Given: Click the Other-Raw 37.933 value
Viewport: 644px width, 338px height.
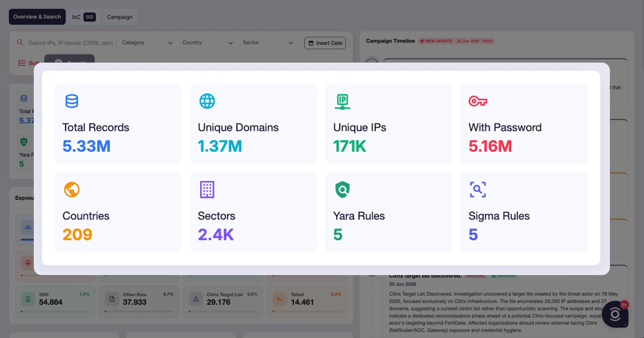Looking at the screenshot, I should (x=135, y=302).
